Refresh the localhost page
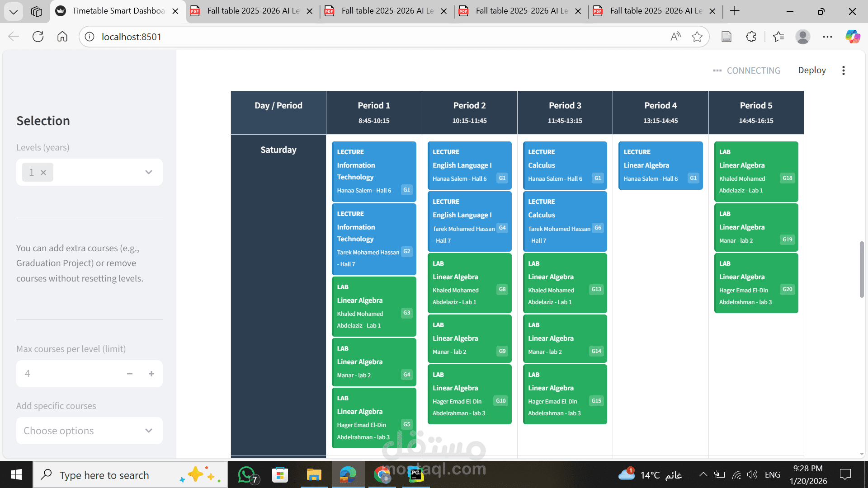The width and height of the screenshot is (868, 488). pyautogui.click(x=38, y=37)
